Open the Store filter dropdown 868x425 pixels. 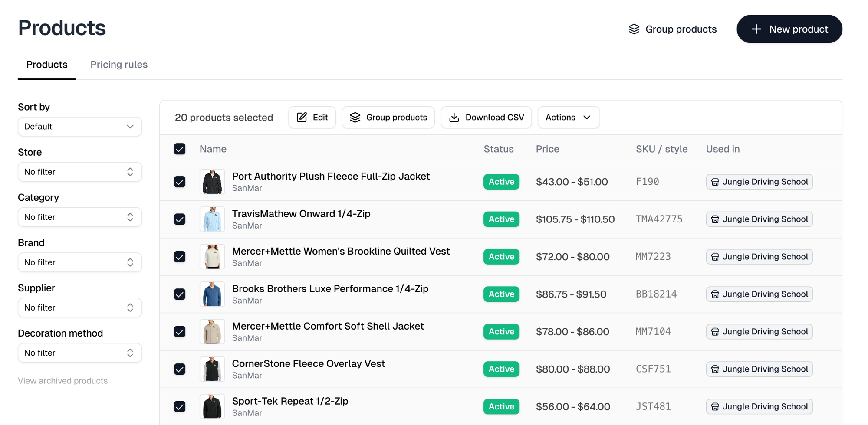pyautogui.click(x=80, y=172)
